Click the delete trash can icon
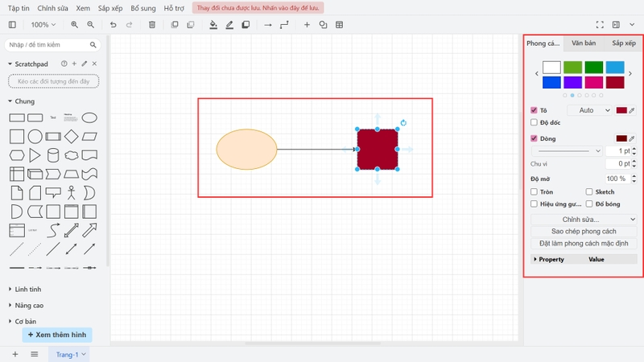 152,25
